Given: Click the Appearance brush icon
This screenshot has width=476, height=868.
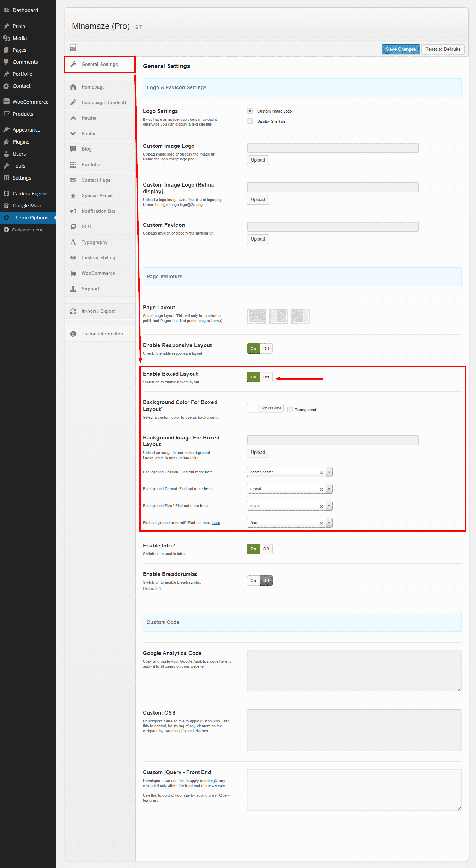Looking at the screenshot, I should click(6, 130).
